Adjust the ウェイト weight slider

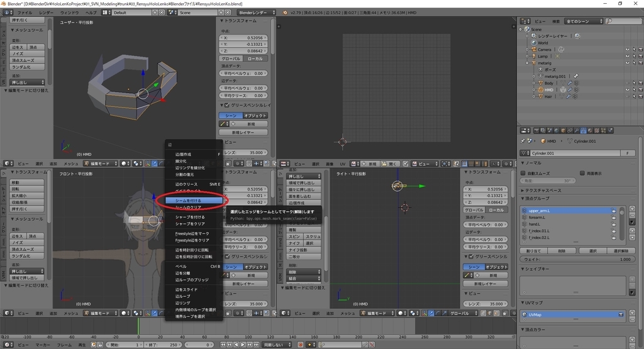579,260
